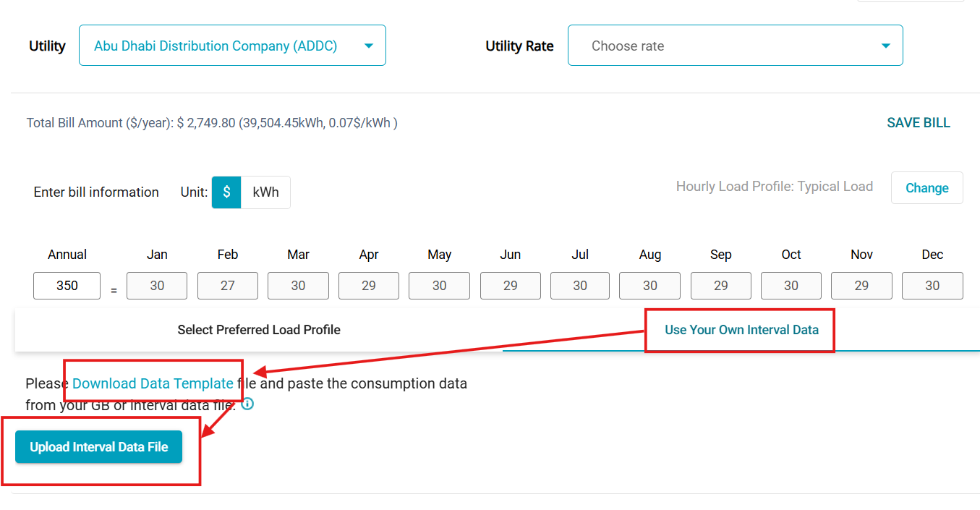Click the SAVE BILL button

pos(918,123)
